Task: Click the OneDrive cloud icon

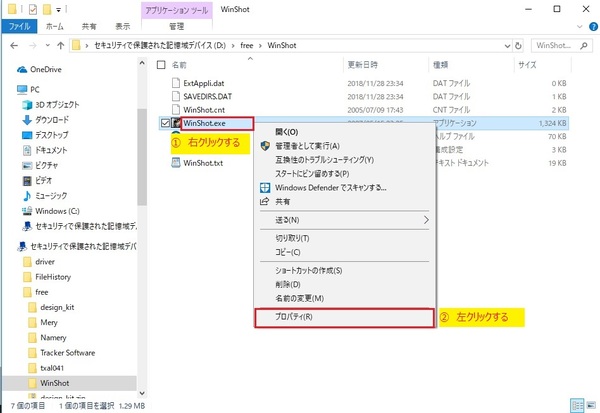Action: [x=22, y=70]
